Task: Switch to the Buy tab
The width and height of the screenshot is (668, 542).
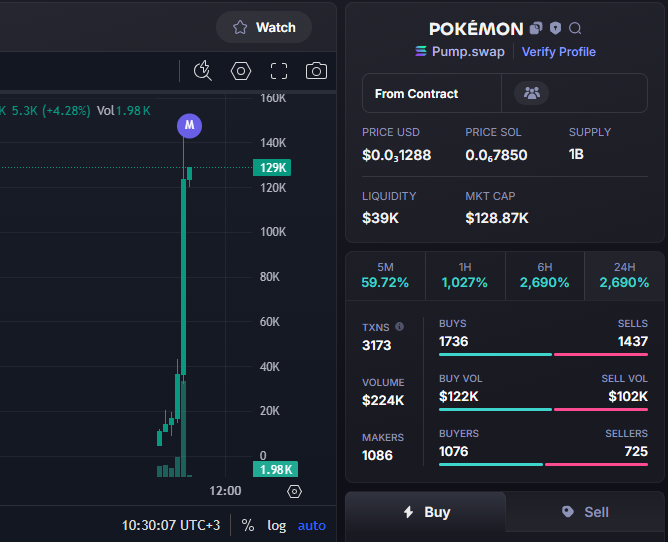Action: (426, 512)
